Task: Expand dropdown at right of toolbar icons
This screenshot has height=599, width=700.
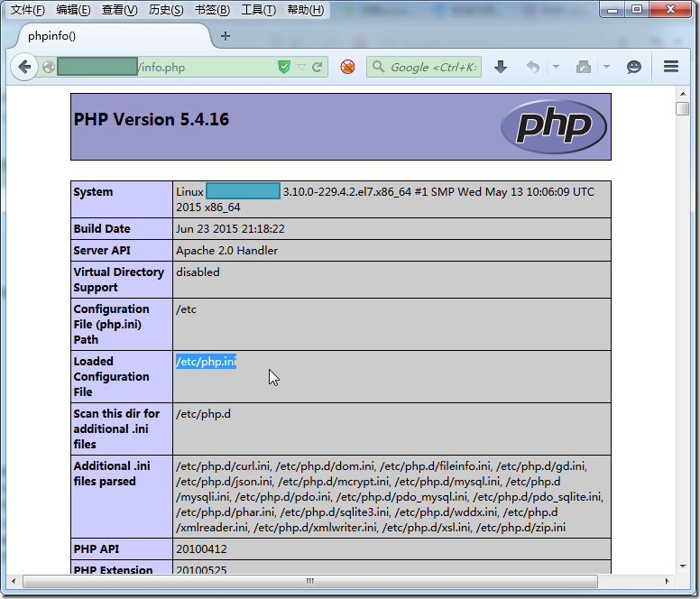Action: [606, 67]
